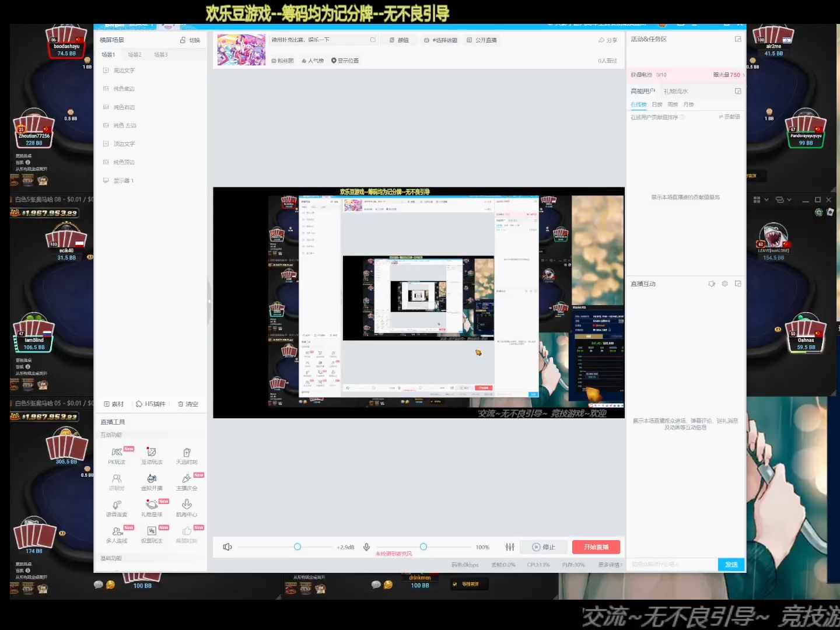Image resolution: width=840 pixels, height=630 pixels.
Task: Select the 纯色右边 source
Action: coord(124,107)
